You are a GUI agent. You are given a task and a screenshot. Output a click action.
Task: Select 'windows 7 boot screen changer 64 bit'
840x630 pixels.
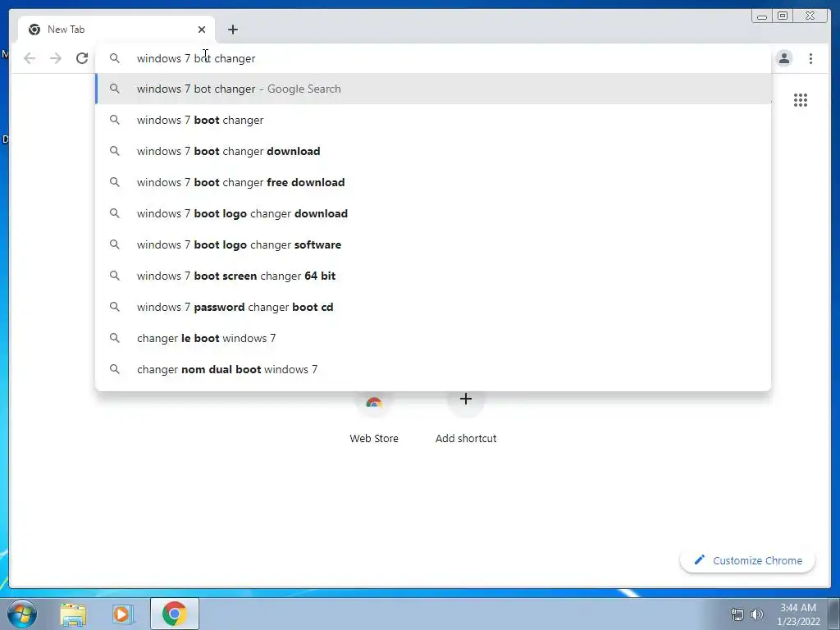point(433,276)
